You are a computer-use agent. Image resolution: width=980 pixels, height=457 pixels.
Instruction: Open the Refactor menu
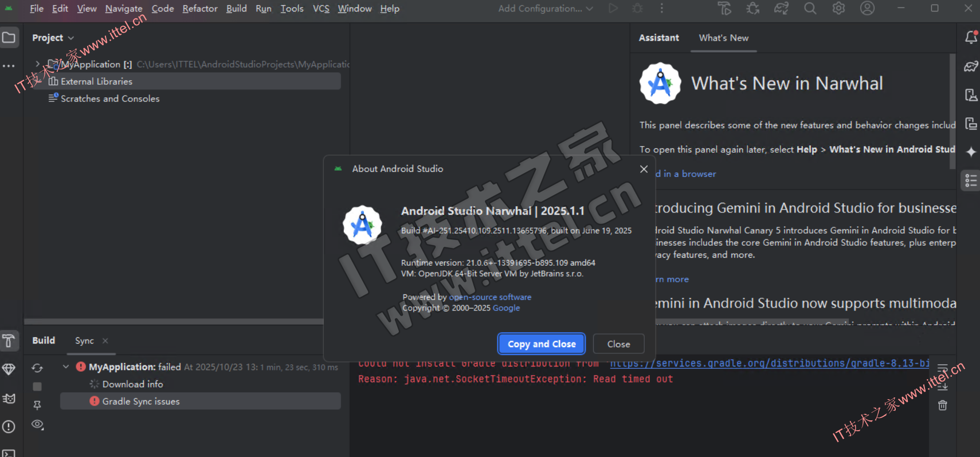[199, 9]
